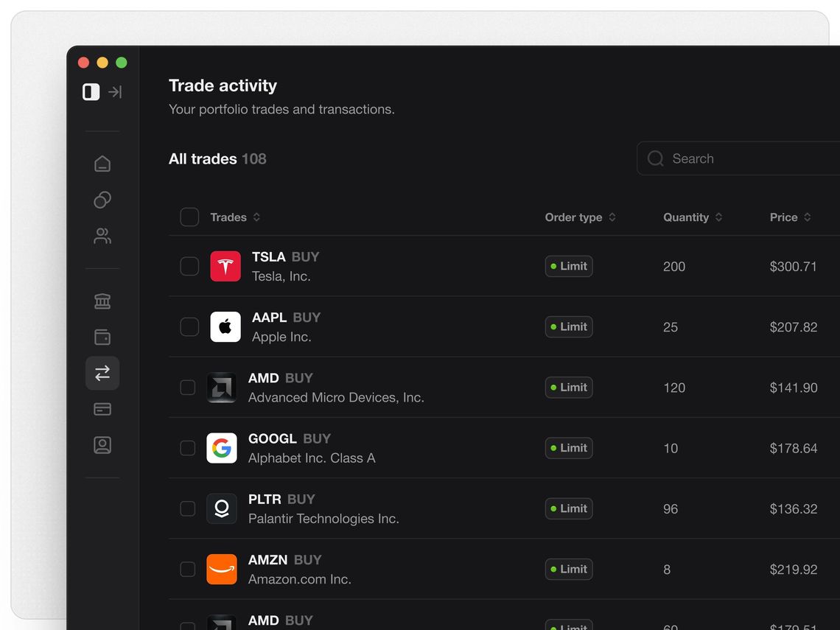Sort by Order type column
Screen dimensions: 840x630
pos(580,217)
